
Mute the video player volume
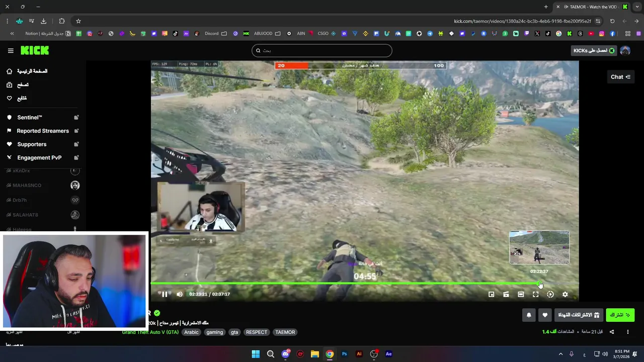pos(180,294)
